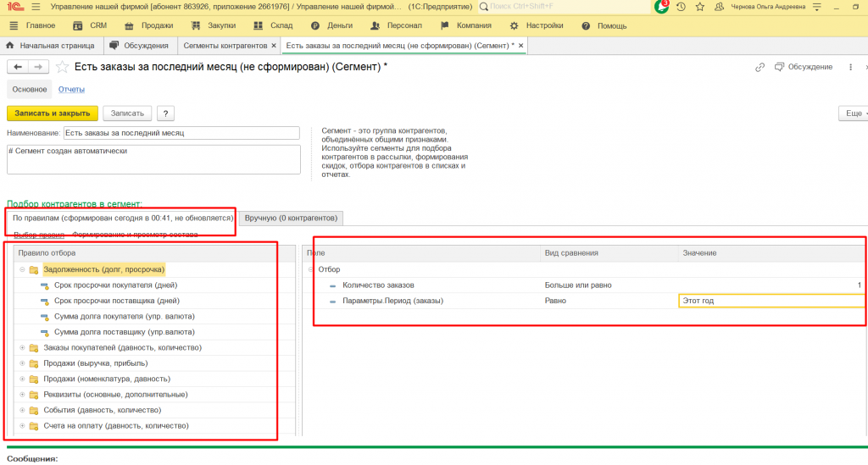Image resolution: width=868 pixels, height=465 pixels.
Task: Click the Записать button
Action: (127, 113)
